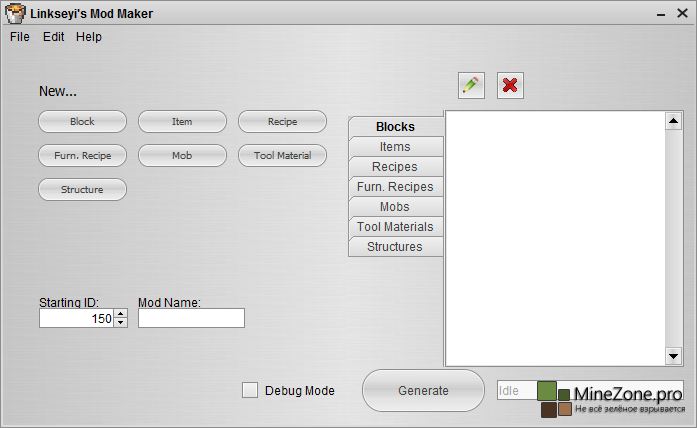Open the Help menu

(89, 37)
